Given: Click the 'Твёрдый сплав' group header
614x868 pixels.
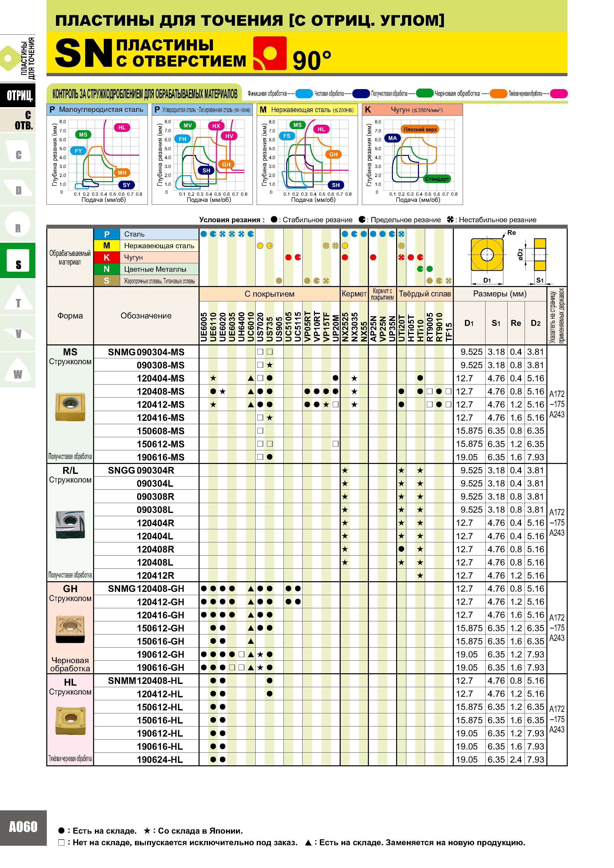Looking at the screenshot, I should pyautogui.click(x=425, y=294).
